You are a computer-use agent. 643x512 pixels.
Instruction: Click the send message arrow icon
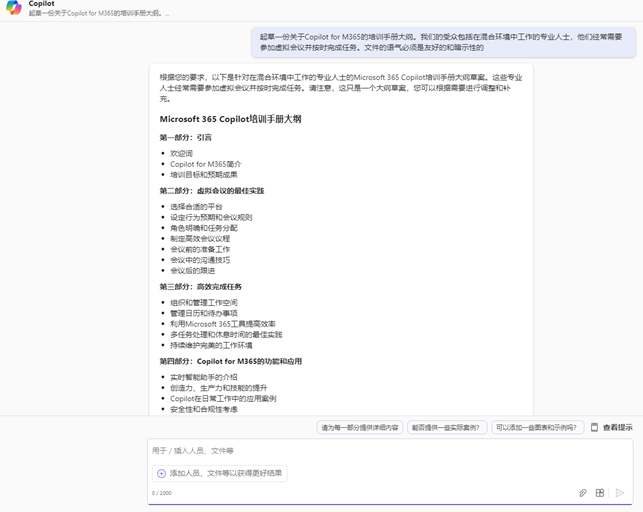620,492
